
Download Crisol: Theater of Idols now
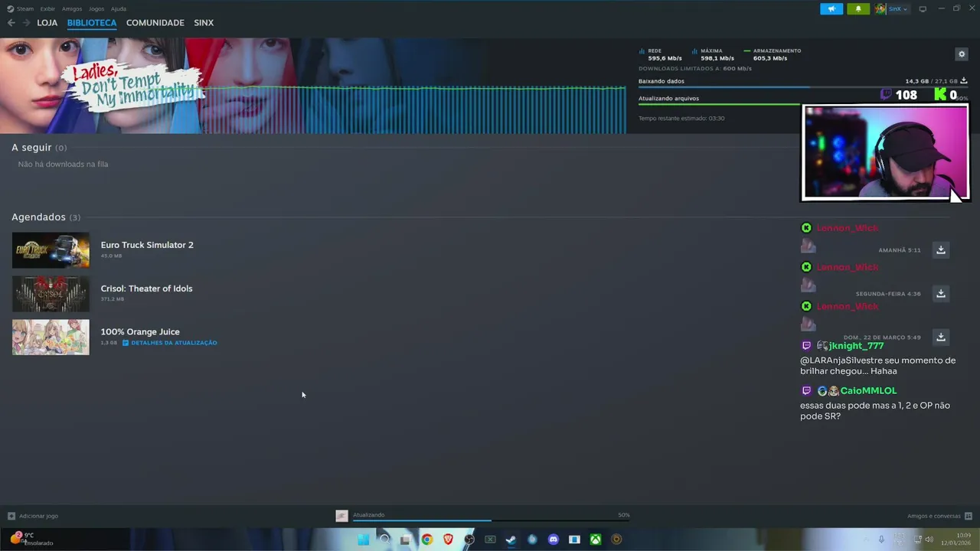[x=941, y=293]
